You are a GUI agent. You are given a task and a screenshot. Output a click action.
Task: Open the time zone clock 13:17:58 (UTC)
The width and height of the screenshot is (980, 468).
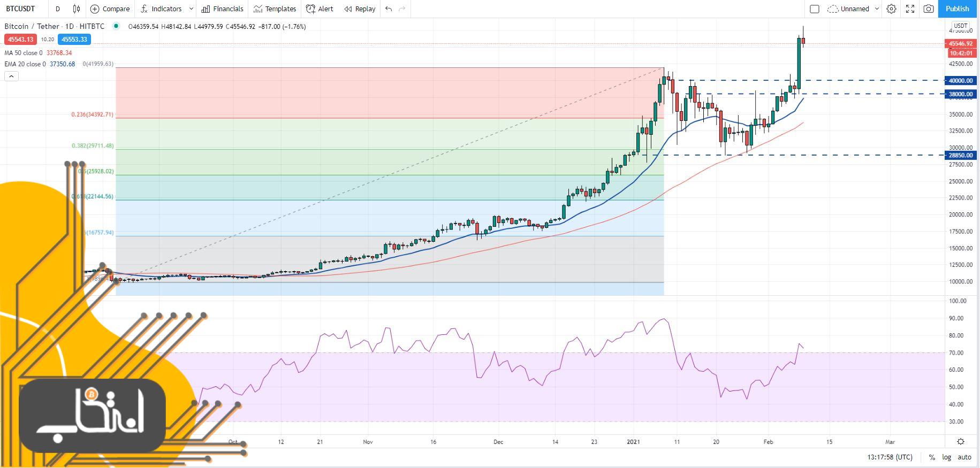coord(890,457)
